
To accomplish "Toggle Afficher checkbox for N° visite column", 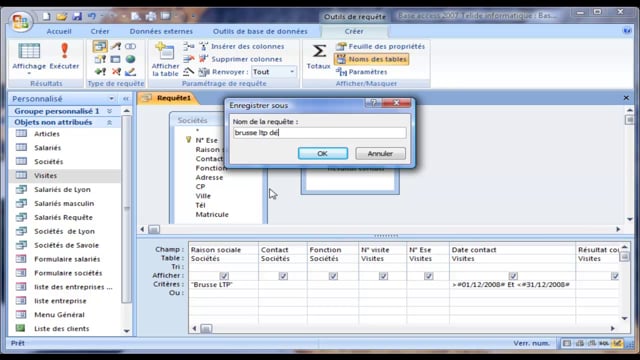I will coord(383,276).
